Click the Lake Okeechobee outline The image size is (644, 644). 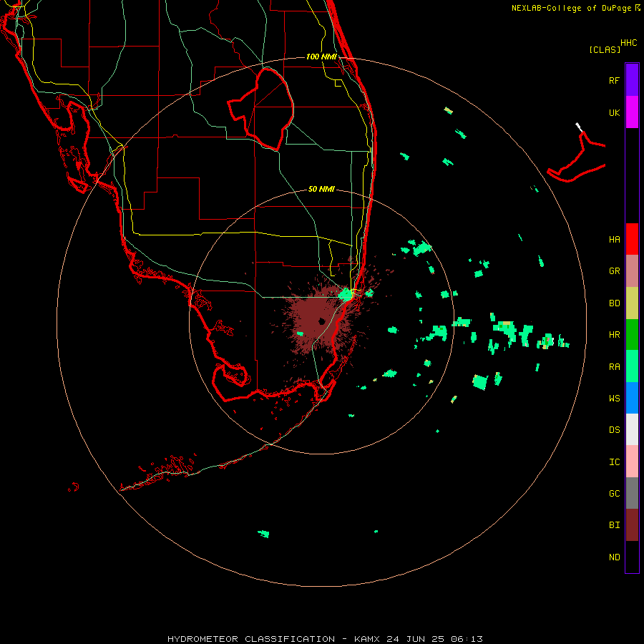click(x=261, y=109)
